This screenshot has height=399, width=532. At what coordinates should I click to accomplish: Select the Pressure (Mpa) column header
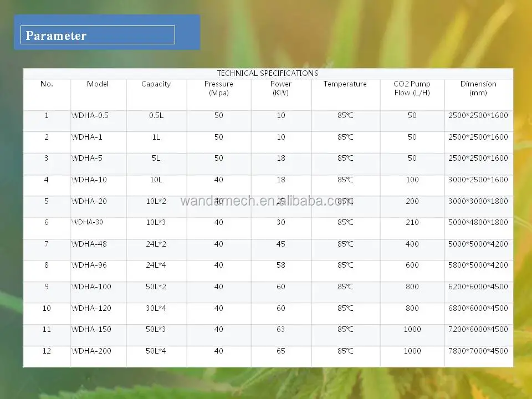point(218,88)
